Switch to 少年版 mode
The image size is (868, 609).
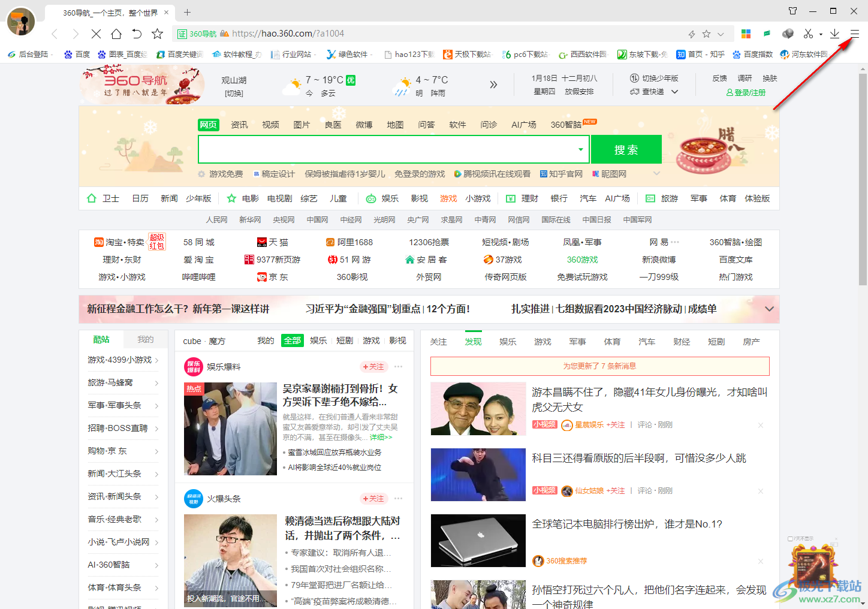[x=655, y=79]
